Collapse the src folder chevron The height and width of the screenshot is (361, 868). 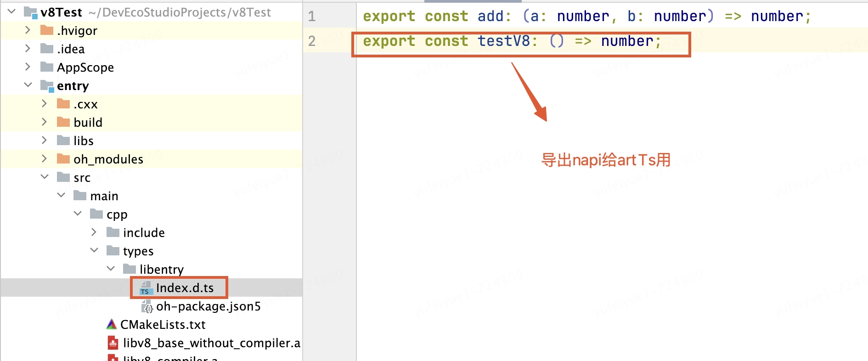[45, 177]
